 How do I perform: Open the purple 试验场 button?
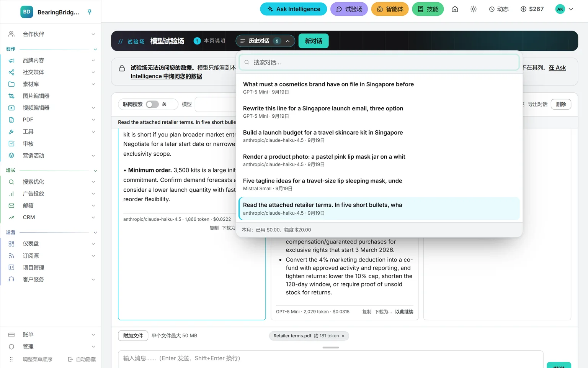(349, 9)
